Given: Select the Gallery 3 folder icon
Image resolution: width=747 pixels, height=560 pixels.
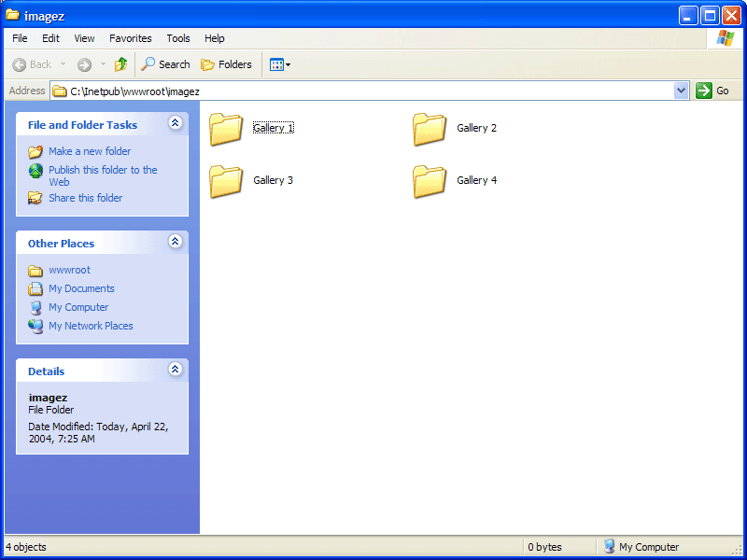Looking at the screenshot, I should (x=226, y=181).
